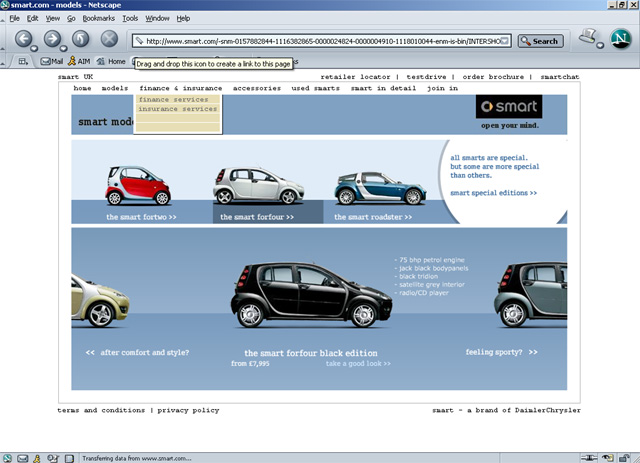Click 'smart special editions >>' link

[493, 193]
